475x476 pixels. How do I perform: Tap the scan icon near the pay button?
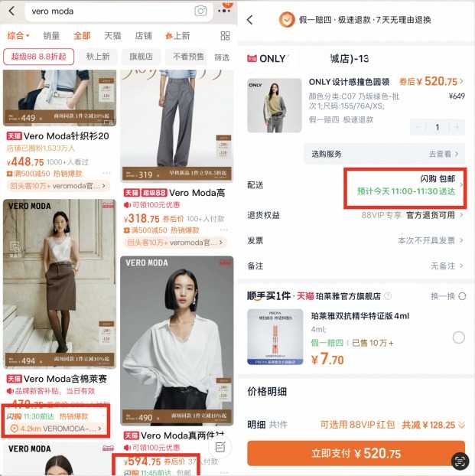point(460,461)
